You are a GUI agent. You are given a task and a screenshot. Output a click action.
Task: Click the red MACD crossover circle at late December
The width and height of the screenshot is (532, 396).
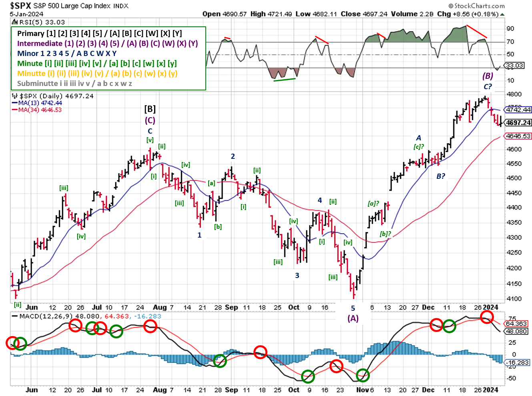[x=487, y=318]
